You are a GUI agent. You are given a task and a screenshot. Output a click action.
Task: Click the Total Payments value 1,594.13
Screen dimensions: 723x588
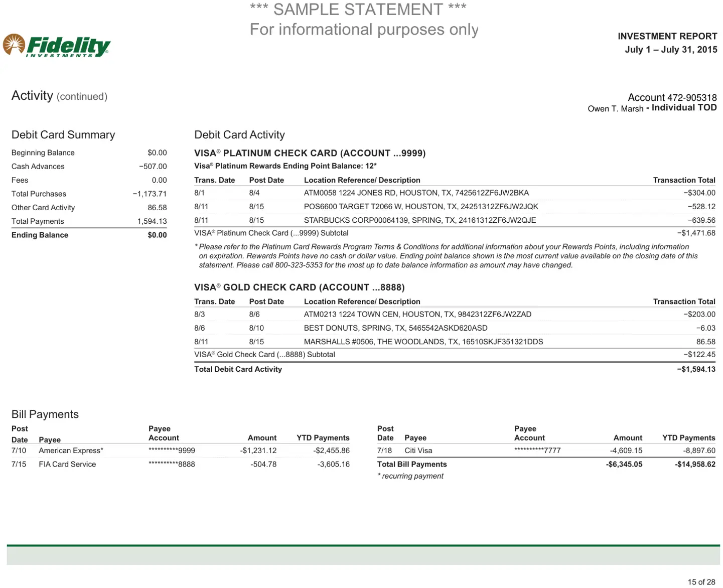coord(152,221)
